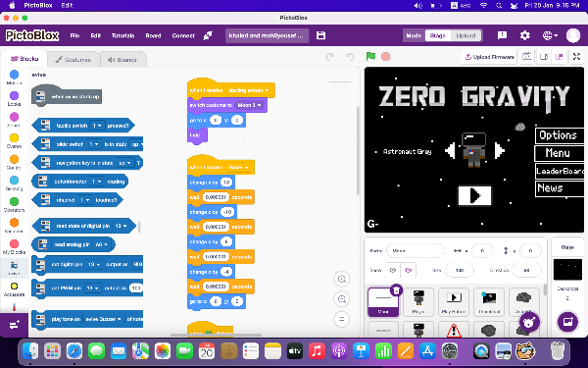Image resolution: width=588 pixels, height=368 pixels.
Task: Open digital pin dropdown in read state block
Action: 121,226
